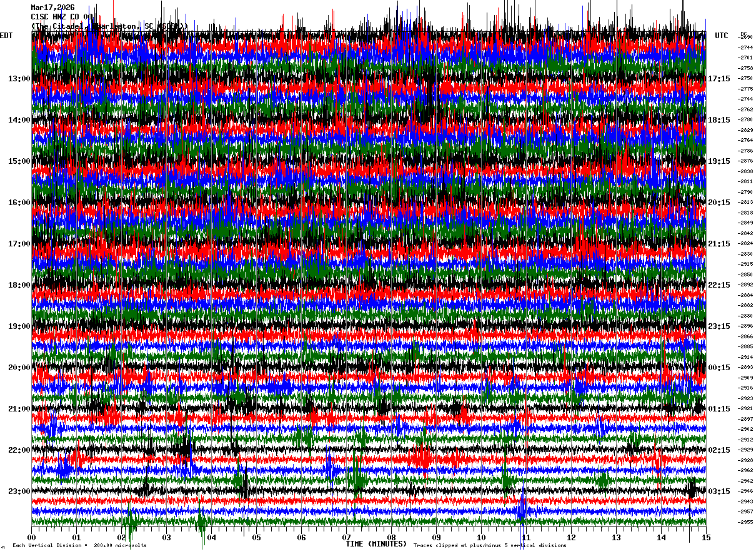Click the 00:15 UTC time label
This screenshot has width=756, height=554.
coord(719,368)
